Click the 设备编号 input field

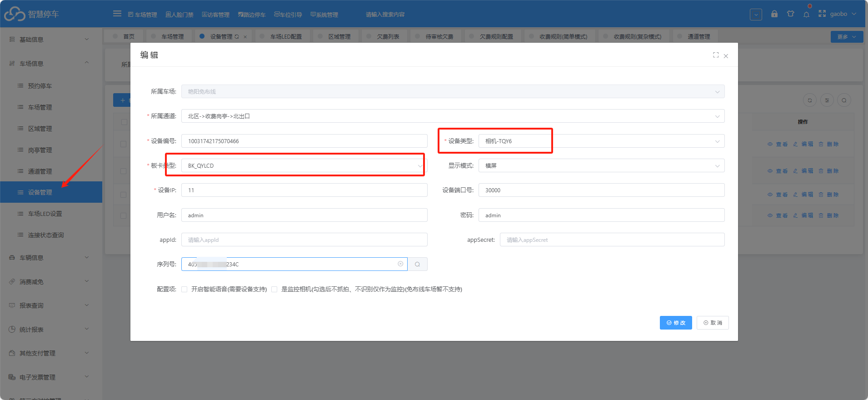304,141
